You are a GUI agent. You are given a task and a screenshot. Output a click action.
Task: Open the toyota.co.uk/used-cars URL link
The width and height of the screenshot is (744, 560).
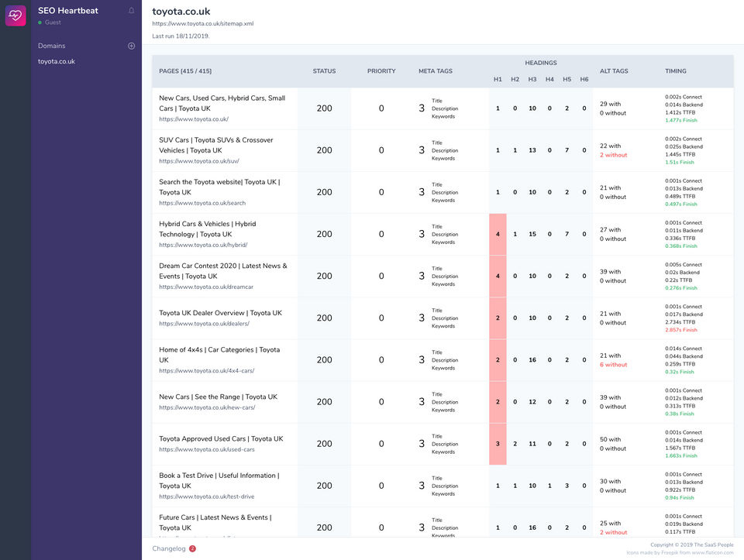pyautogui.click(x=206, y=449)
